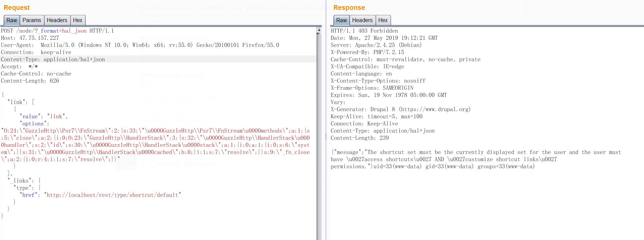This screenshot has width=644, height=240.
Task: Open the Request Headers tab
Action: coord(57,20)
